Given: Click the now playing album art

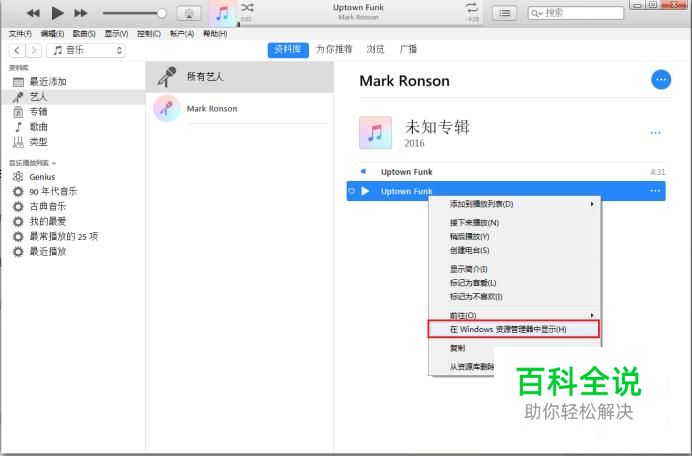Looking at the screenshot, I should coord(222,14).
